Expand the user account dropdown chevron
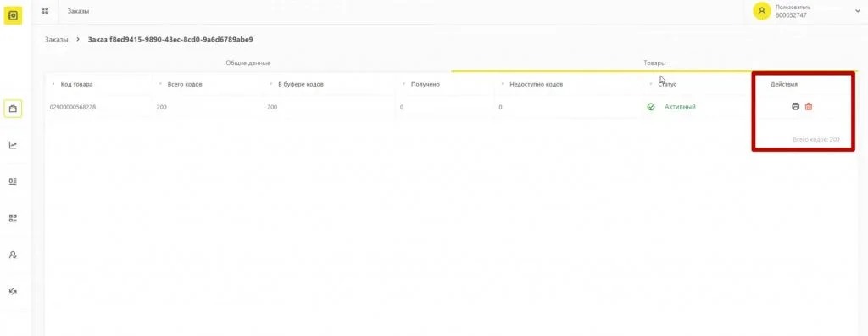Screen dimensions: 868x336 click(x=858, y=11)
